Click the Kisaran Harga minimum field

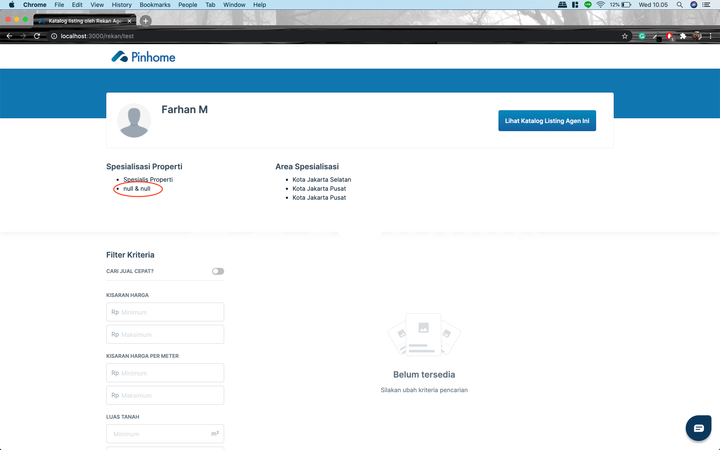[x=165, y=312]
